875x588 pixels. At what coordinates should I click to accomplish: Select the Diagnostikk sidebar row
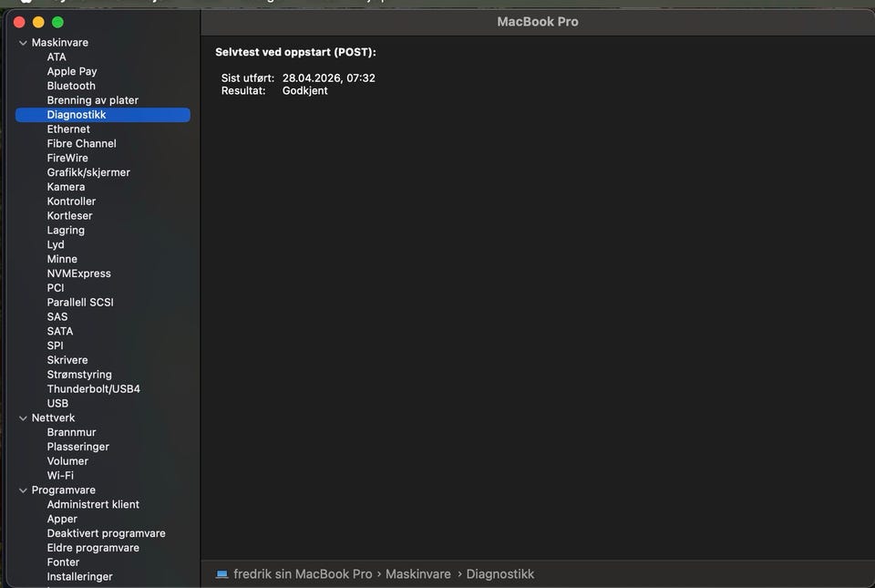pos(103,115)
